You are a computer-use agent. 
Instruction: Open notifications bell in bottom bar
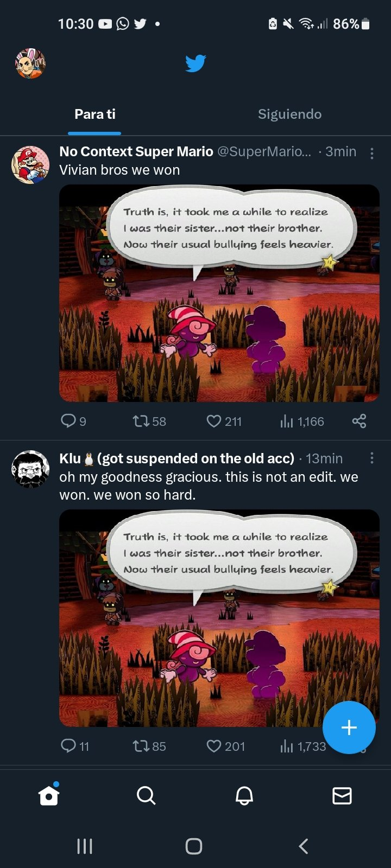click(244, 796)
